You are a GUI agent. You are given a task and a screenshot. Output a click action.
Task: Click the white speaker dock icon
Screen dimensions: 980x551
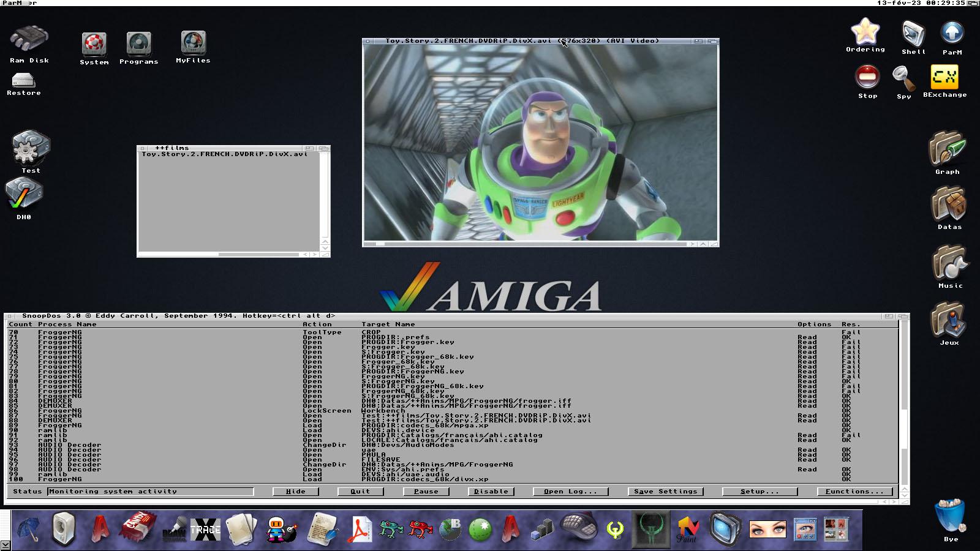point(64,529)
